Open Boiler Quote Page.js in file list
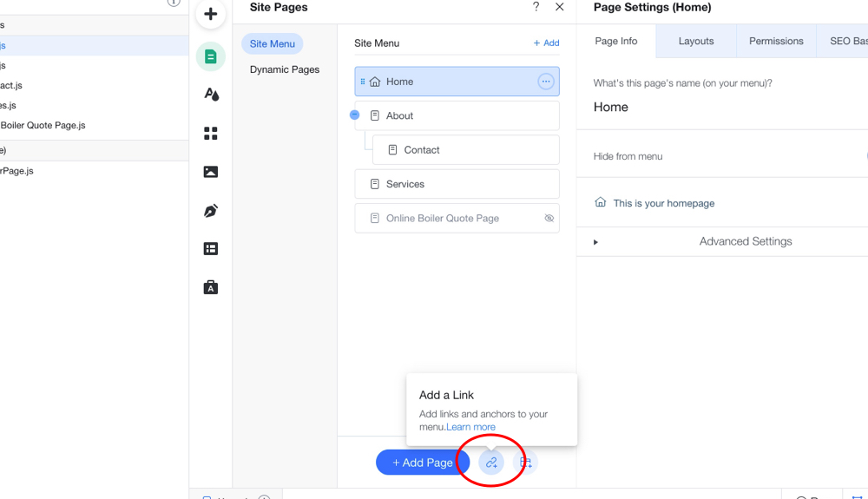 tap(43, 126)
